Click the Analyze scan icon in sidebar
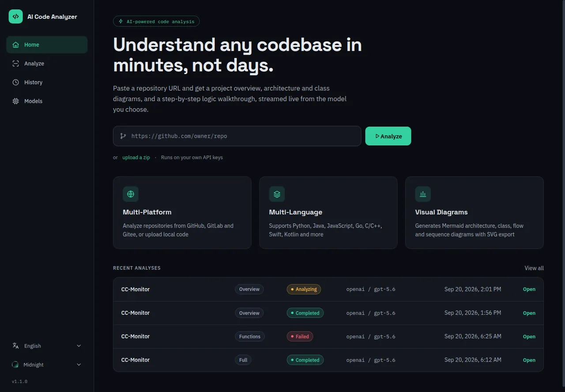Screen dimensions: 565x392 click(16, 63)
